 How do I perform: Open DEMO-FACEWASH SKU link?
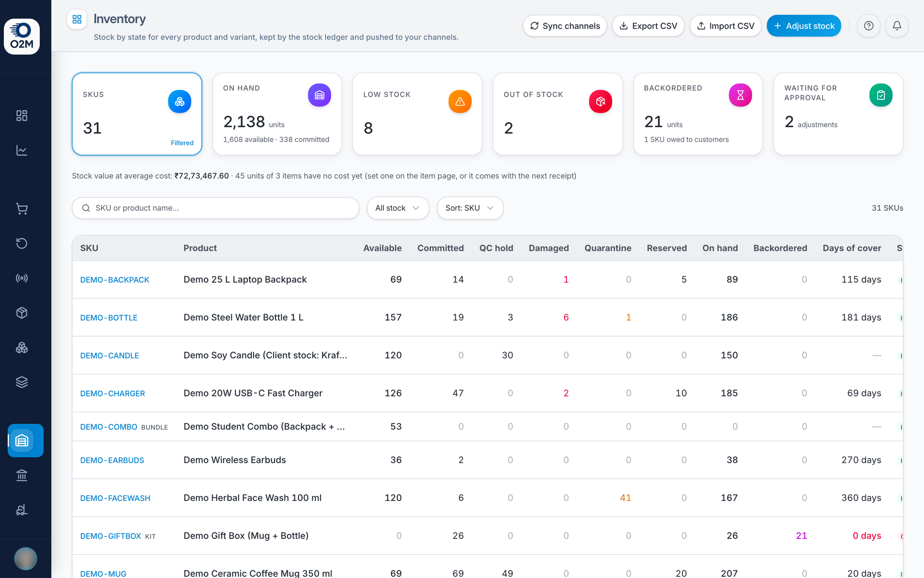[115, 498]
